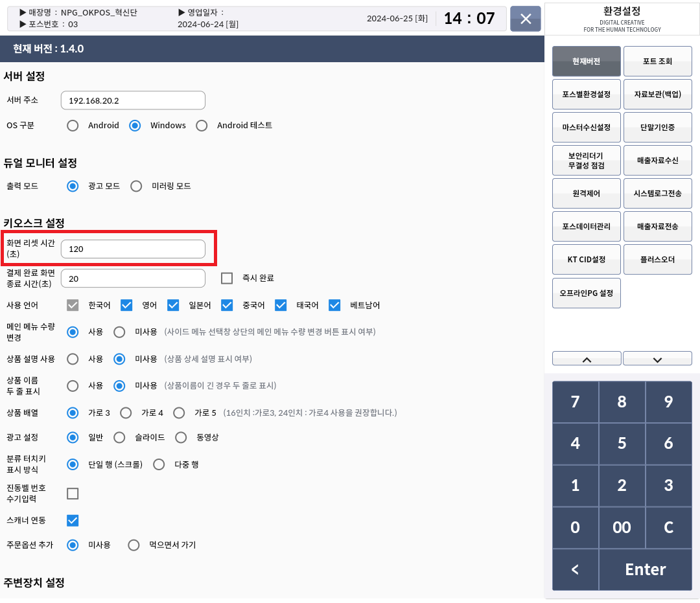700x603 pixels.
Task: Tap digit 7 on the numeric keypad
Action: (575, 402)
